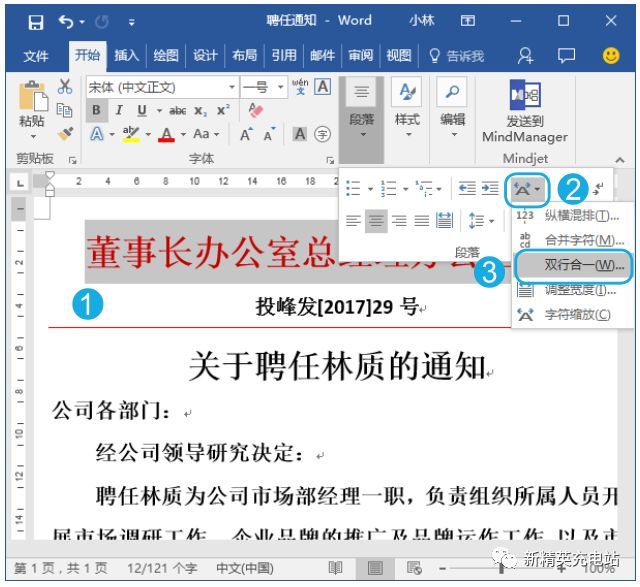Screen dimensions: 640x587
Task: Undo the last action
Action: coord(65,21)
